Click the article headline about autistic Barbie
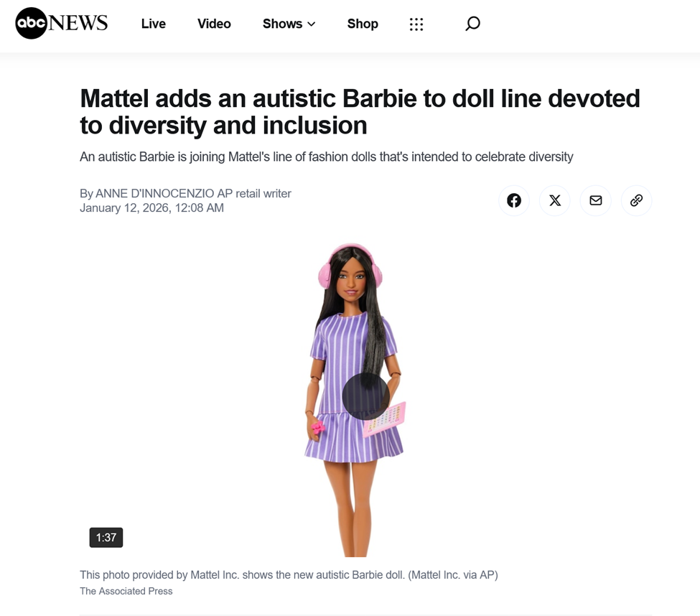The image size is (700, 616). (360, 111)
